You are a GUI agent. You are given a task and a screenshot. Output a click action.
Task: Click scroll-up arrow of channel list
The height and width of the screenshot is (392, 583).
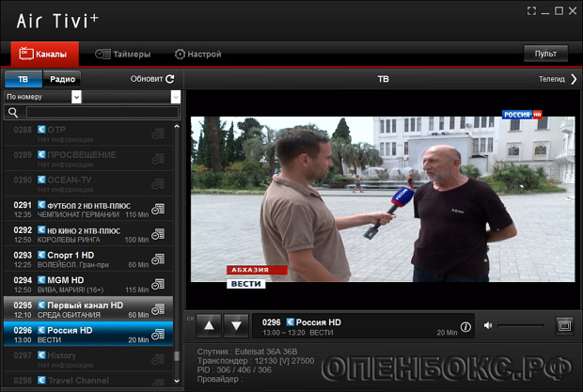(177, 127)
